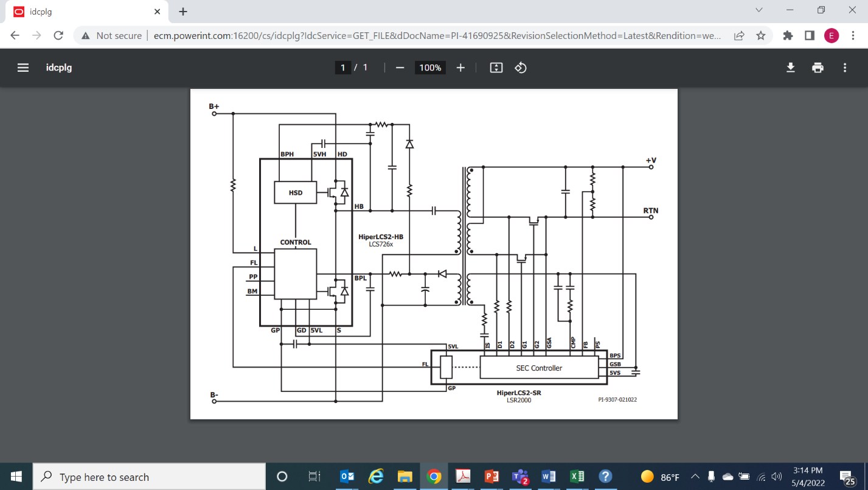Zoom out with the minus button
868x490 pixels.
coord(400,68)
